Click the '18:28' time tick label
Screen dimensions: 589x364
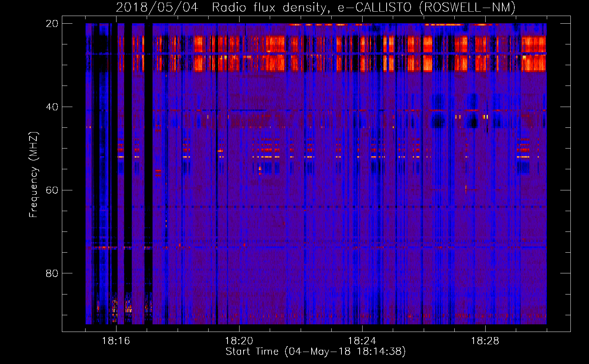[x=485, y=341]
